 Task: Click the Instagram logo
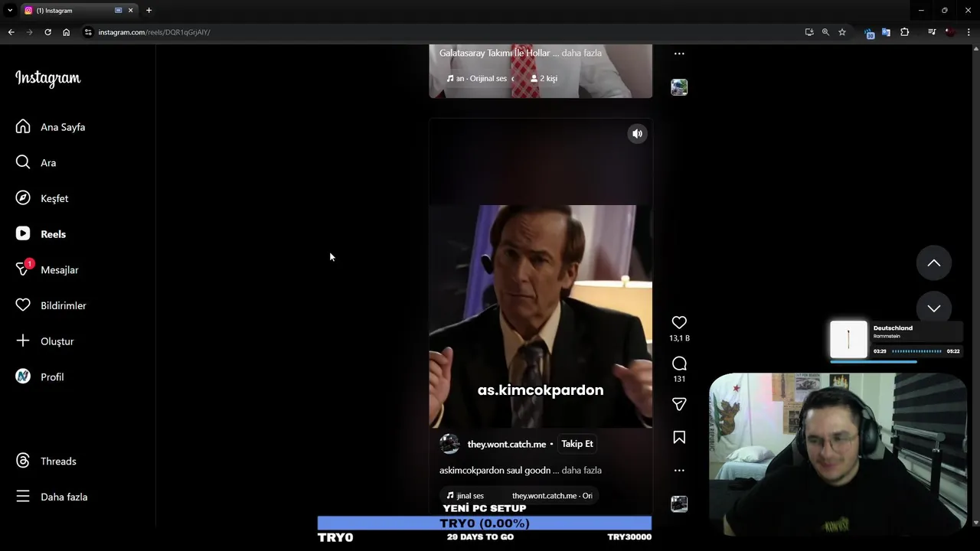pyautogui.click(x=47, y=78)
